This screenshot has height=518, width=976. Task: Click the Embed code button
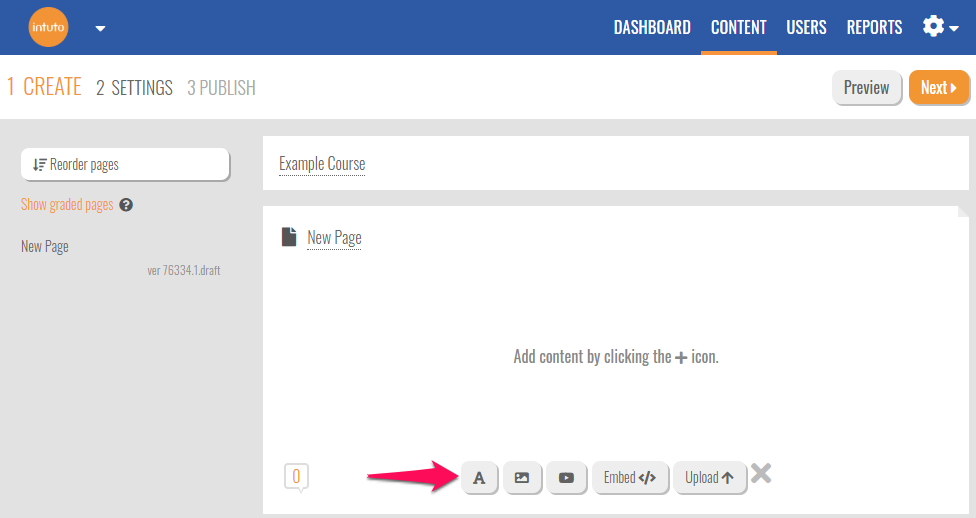(629, 478)
